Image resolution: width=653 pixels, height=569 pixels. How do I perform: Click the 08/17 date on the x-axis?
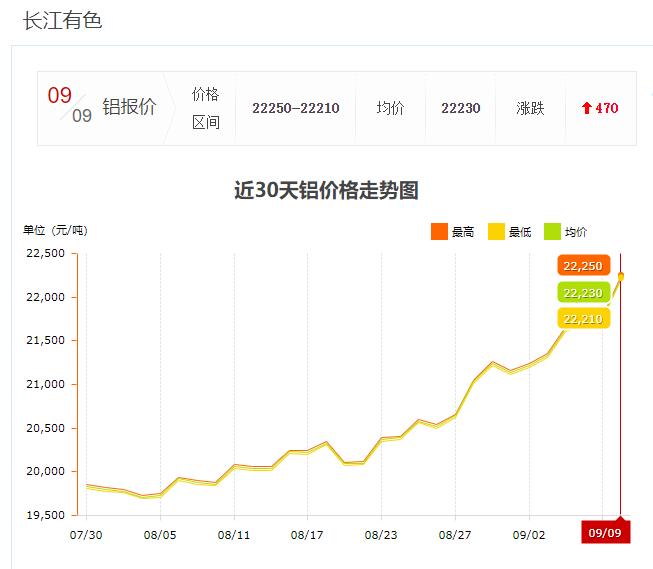307,535
